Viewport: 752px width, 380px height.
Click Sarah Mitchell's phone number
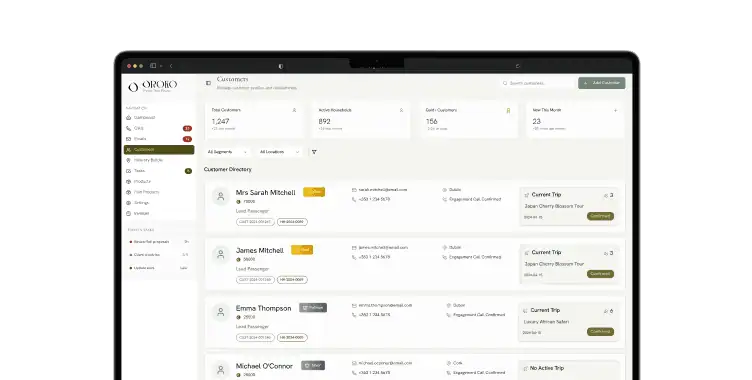pyautogui.click(x=374, y=200)
